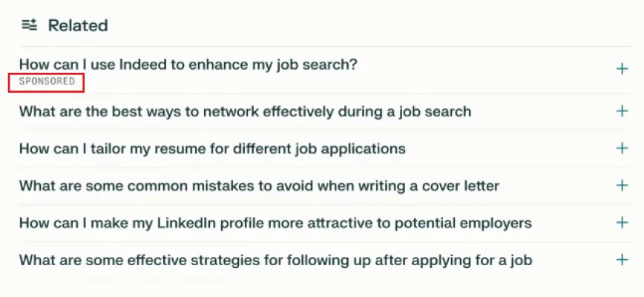Click plus icon beside cover letter mistakes
644x297 pixels.
(x=622, y=186)
